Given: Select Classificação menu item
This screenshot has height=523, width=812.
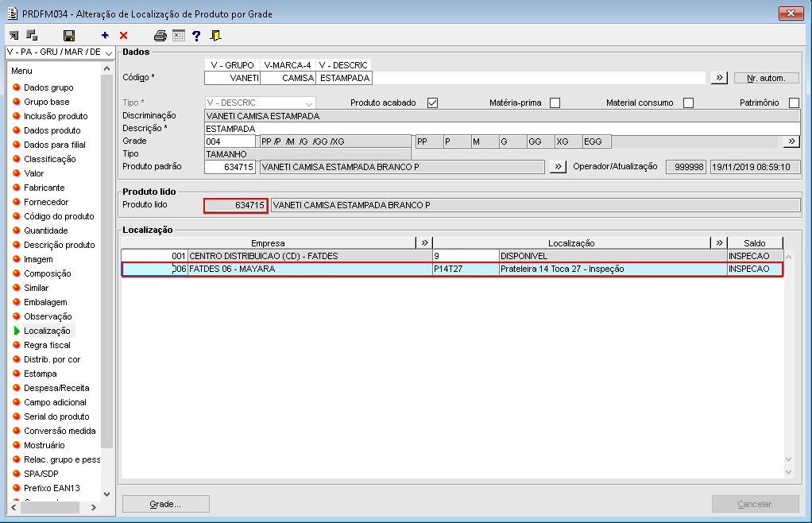Looking at the screenshot, I should pos(50,159).
